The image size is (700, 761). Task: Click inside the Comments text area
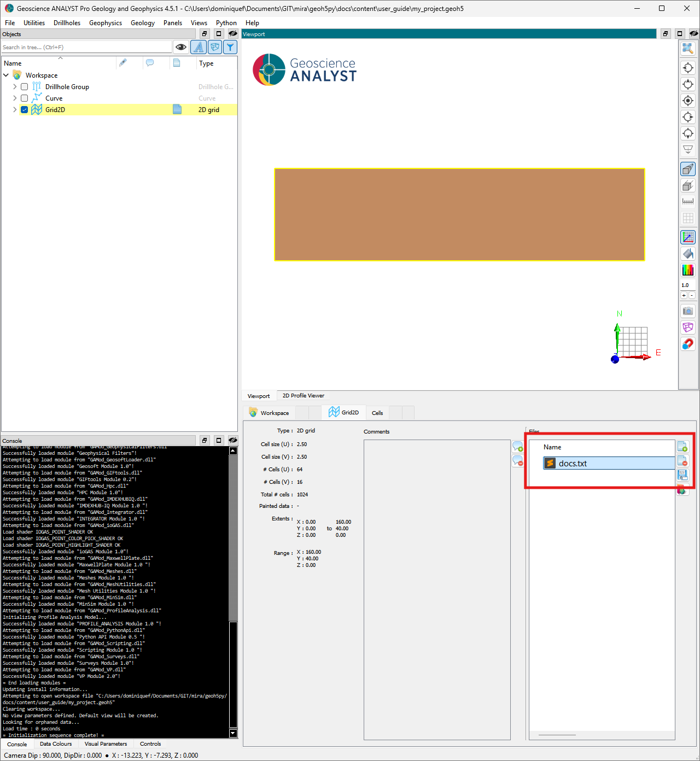pyautogui.click(x=437, y=589)
